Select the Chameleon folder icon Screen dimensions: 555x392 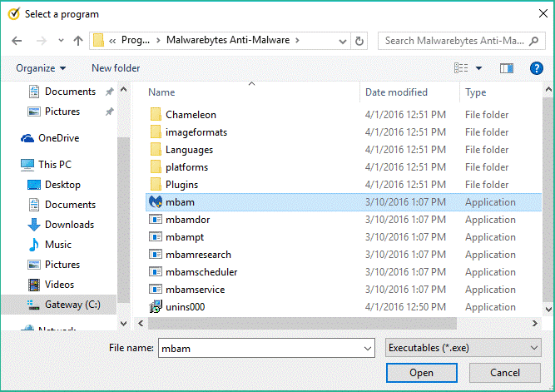click(x=156, y=115)
